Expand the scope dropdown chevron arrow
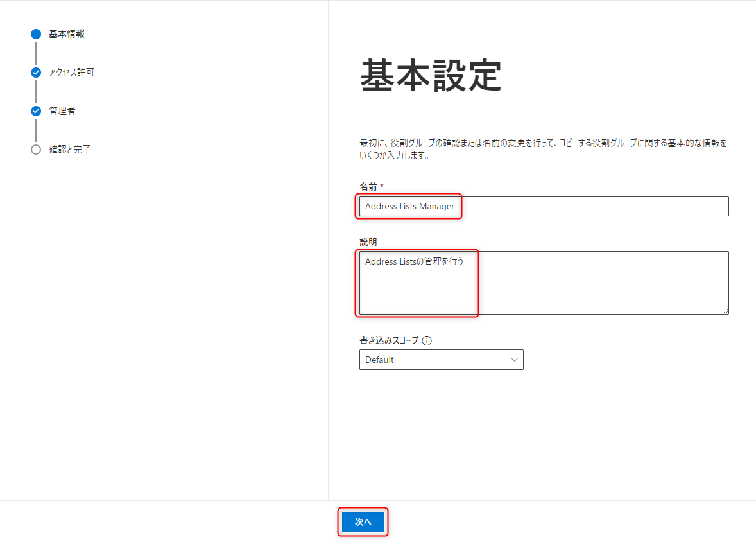The image size is (756, 542). (x=514, y=360)
